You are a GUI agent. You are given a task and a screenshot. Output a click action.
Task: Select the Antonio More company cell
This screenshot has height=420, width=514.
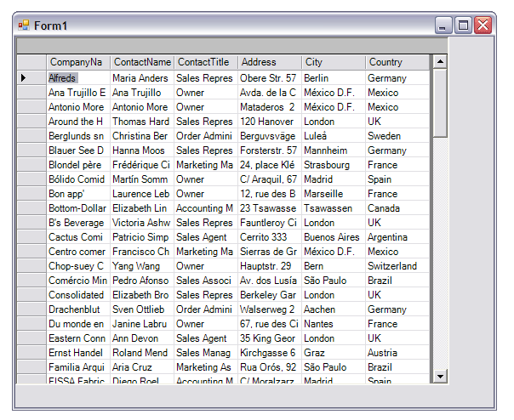(78, 107)
